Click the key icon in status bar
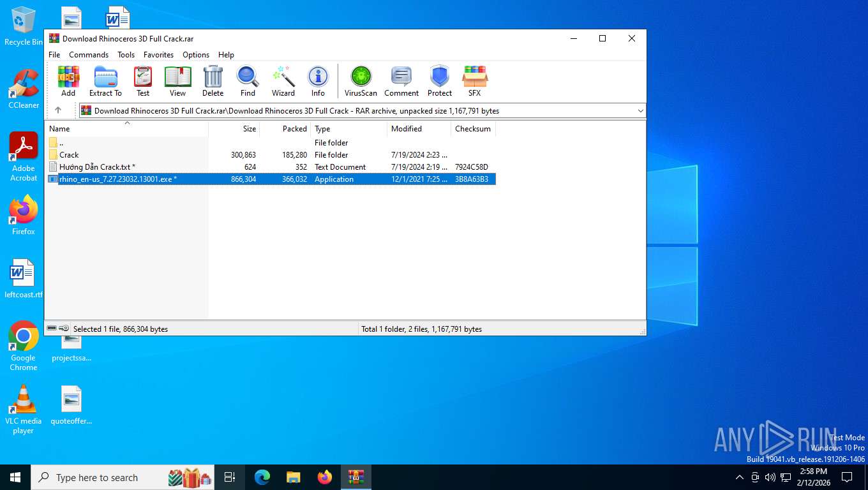The image size is (868, 490). (x=64, y=329)
